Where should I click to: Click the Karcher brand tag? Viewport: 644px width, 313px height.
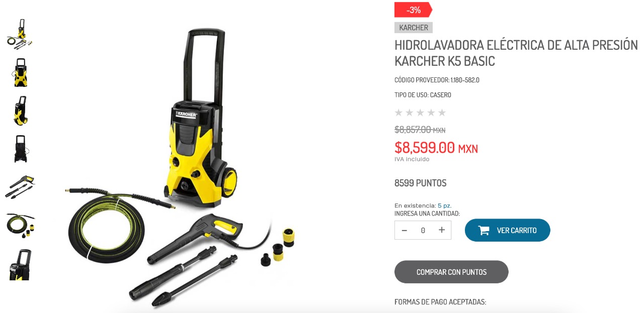[414, 28]
